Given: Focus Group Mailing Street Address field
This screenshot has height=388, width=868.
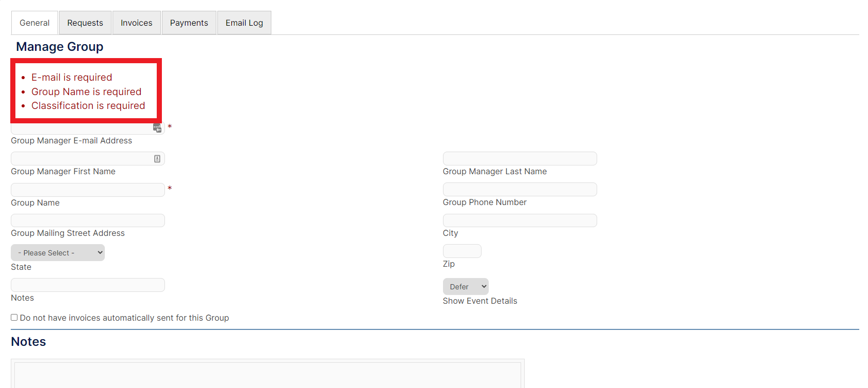Looking at the screenshot, I should 88,220.
